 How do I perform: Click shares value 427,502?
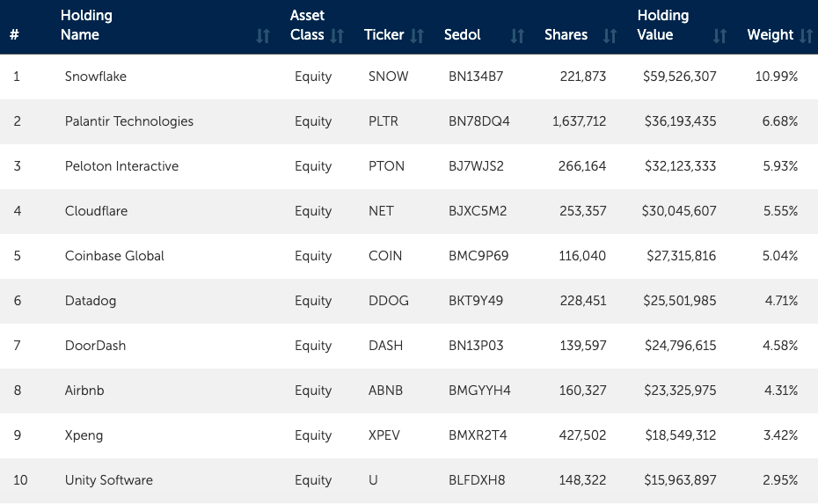582,435
